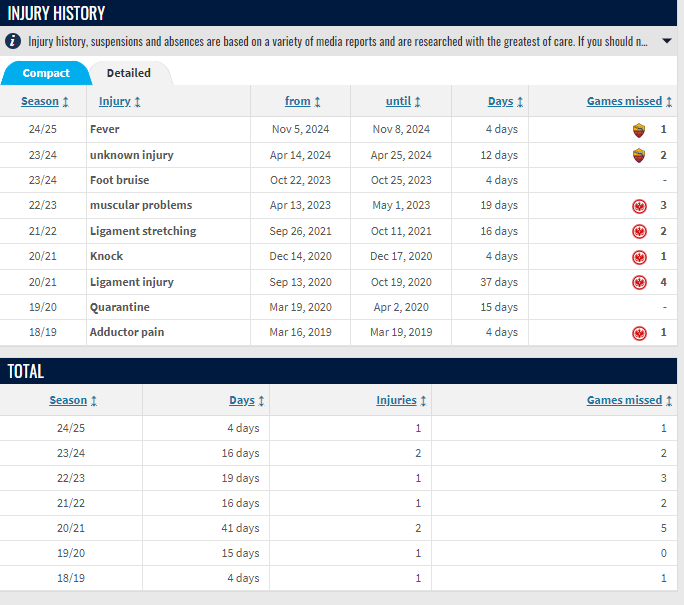The width and height of the screenshot is (684, 605).
Task: Expand the injury history disclaimer arrow
Action: [x=666, y=41]
